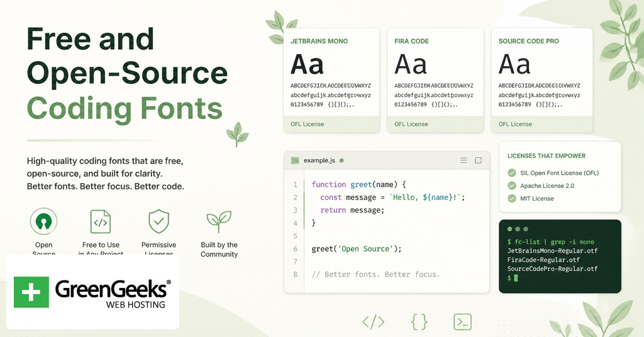644x337 pixels.
Task: Click the Free to Use code file icon
Action: (x=101, y=222)
